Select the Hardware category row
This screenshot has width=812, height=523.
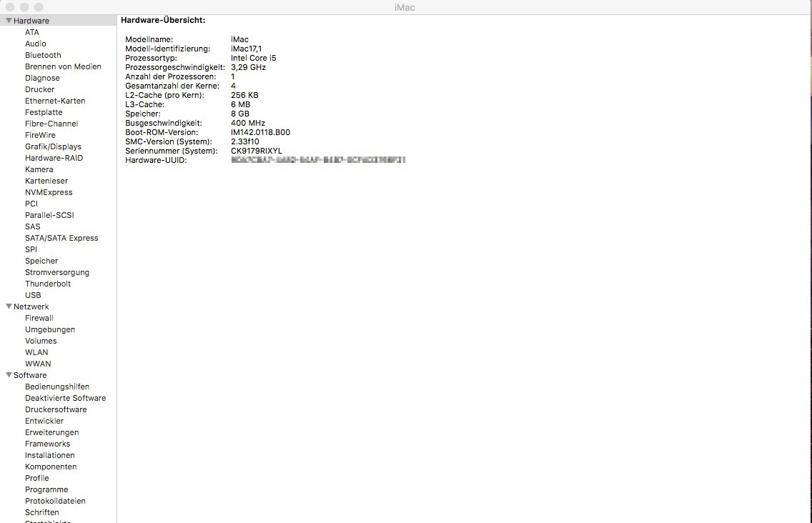point(58,21)
